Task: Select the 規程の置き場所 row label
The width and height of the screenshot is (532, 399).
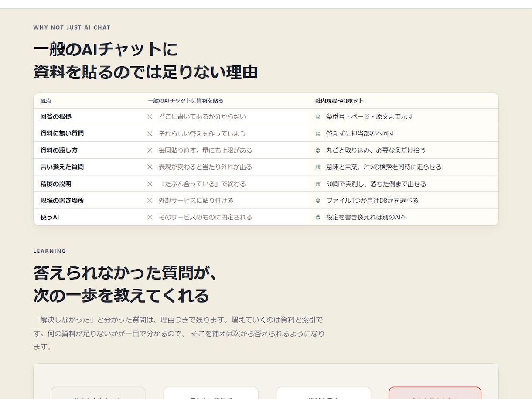Action: pyautogui.click(x=62, y=201)
